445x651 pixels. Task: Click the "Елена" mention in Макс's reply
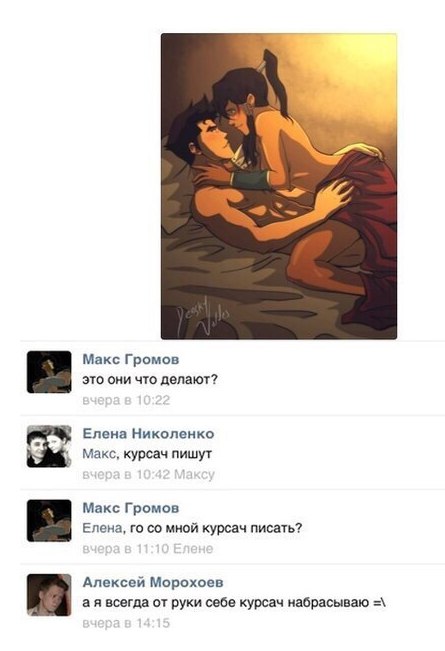102,528
